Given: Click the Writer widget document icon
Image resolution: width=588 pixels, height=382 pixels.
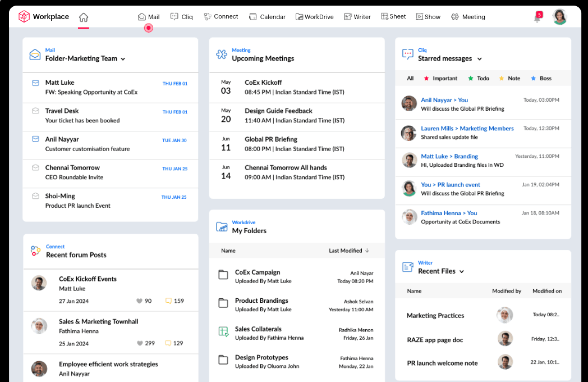Looking at the screenshot, I should point(408,267).
